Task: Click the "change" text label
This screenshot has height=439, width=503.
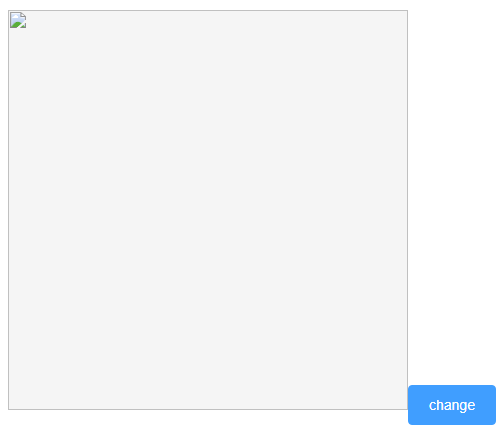Action: (x=452, y=405)
